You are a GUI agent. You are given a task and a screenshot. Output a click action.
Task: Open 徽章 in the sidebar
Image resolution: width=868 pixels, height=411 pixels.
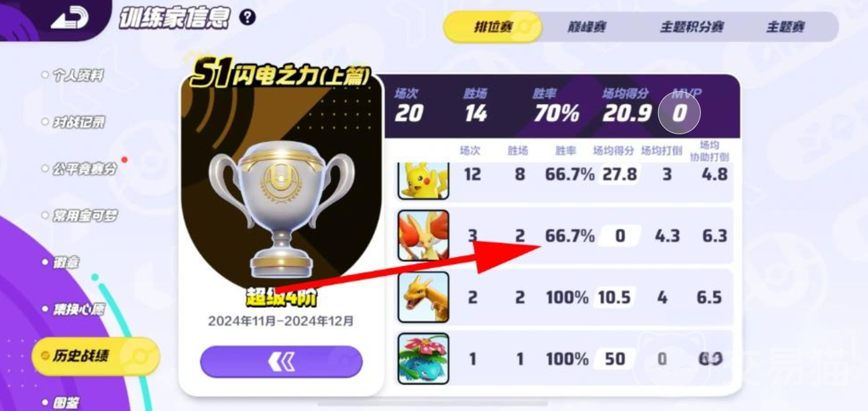coord(66,262)
